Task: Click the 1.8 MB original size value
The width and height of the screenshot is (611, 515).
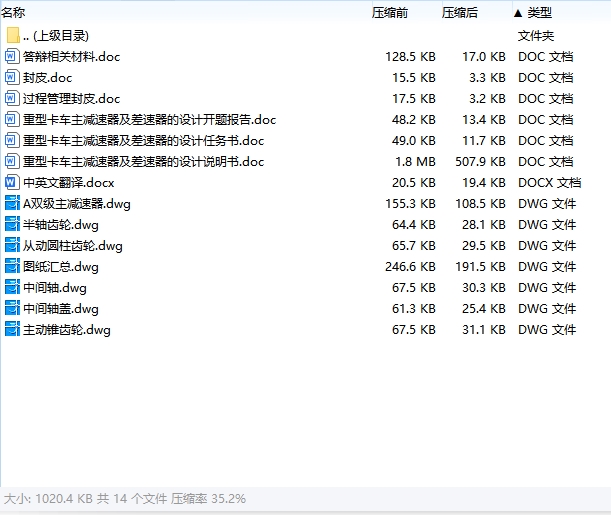Action: tap(415, 162)
